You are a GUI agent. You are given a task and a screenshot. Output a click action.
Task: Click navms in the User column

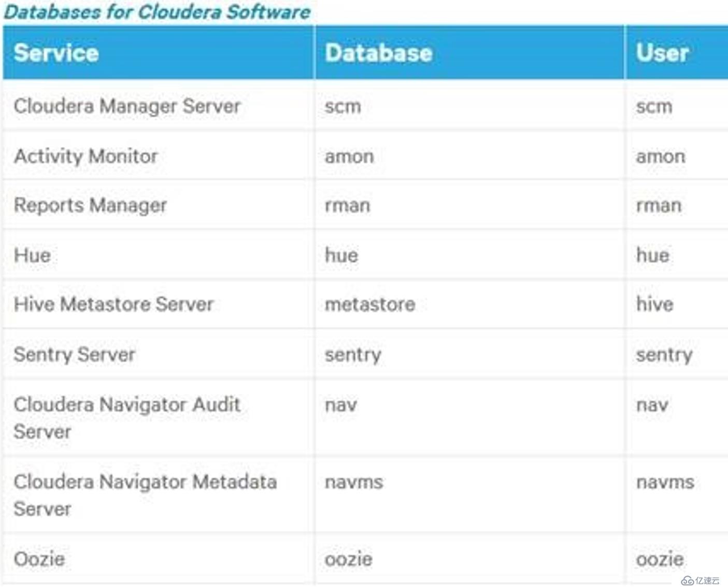tap(665, 482)
